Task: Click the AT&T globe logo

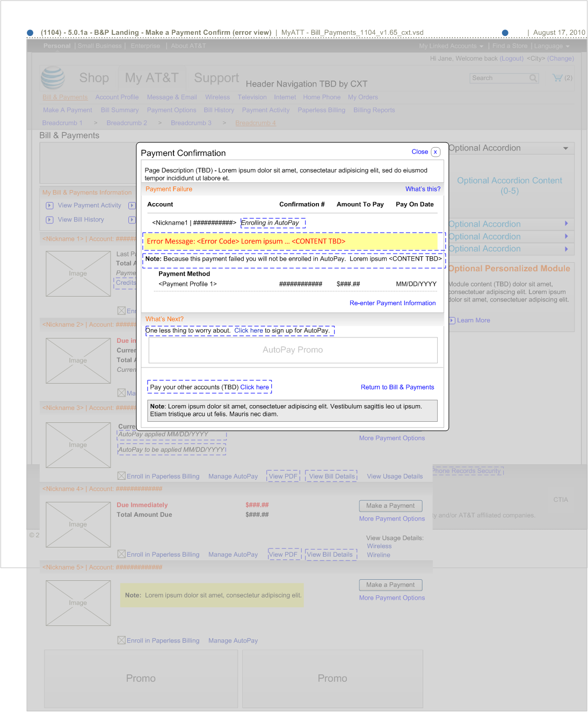Action: point(53,78)
